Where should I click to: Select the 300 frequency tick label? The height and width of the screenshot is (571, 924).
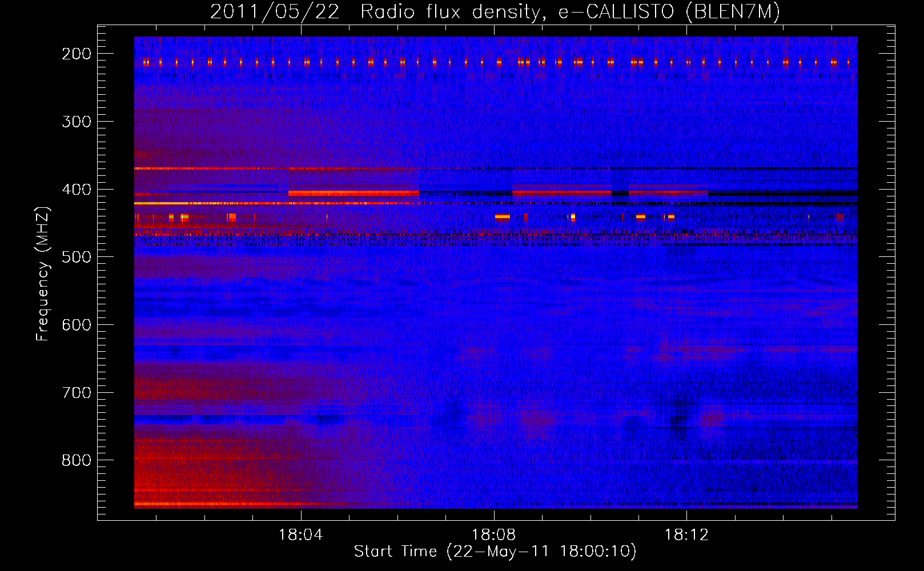(77, 122)
